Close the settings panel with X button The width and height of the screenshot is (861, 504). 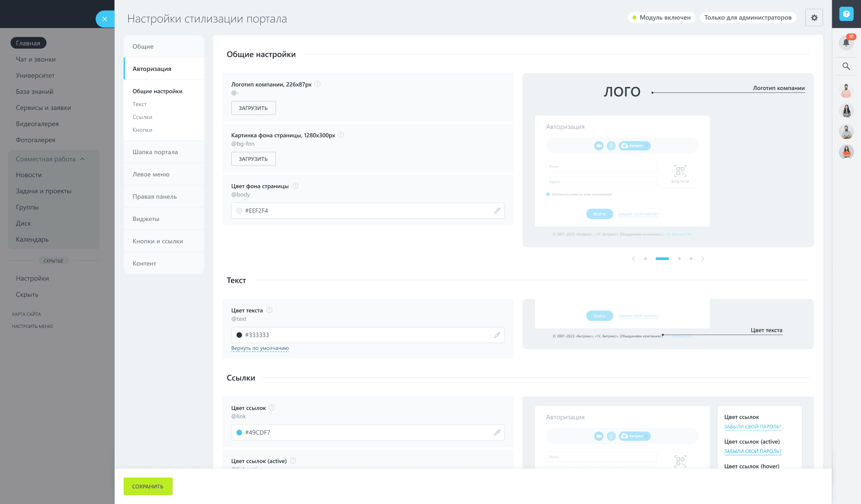105,19
